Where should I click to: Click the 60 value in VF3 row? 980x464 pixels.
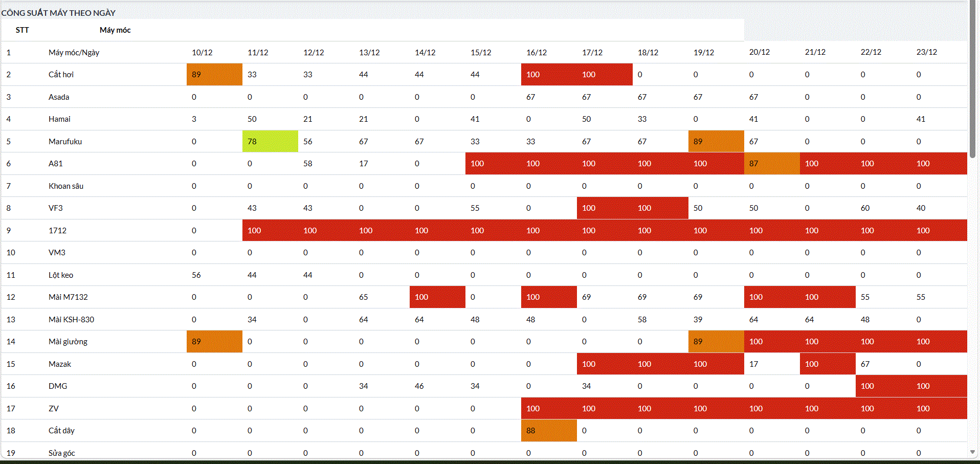pos(865,208)
